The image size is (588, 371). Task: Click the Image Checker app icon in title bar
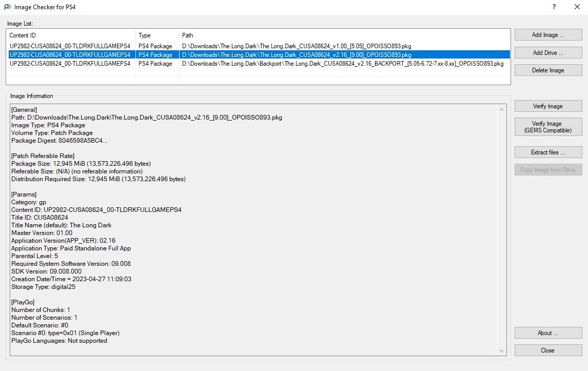[7, 7]
